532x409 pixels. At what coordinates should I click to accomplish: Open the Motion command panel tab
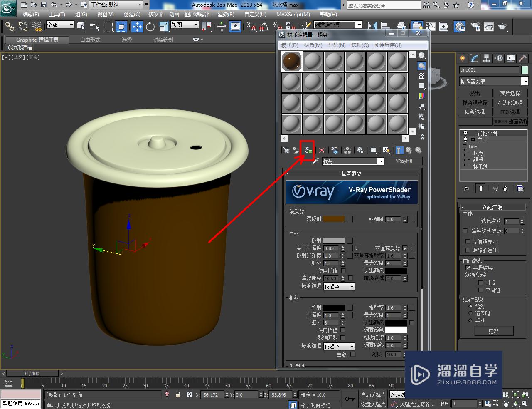499,58
